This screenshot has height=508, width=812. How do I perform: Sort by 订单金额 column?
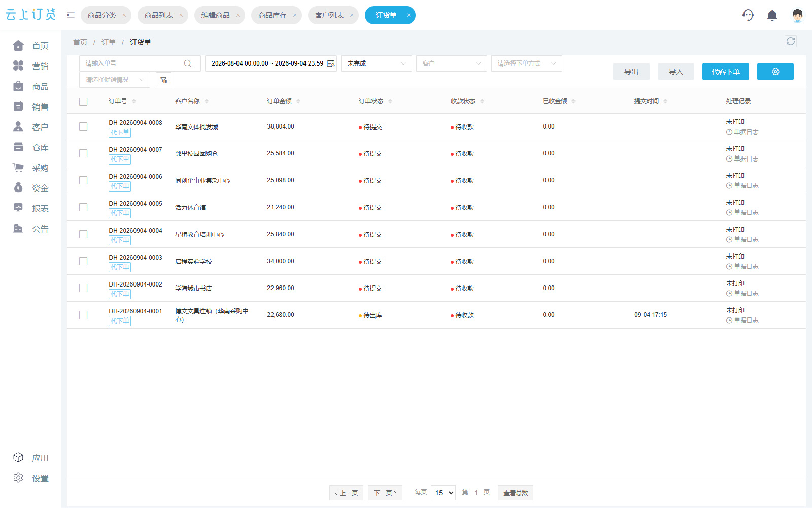tap(284, 101)
